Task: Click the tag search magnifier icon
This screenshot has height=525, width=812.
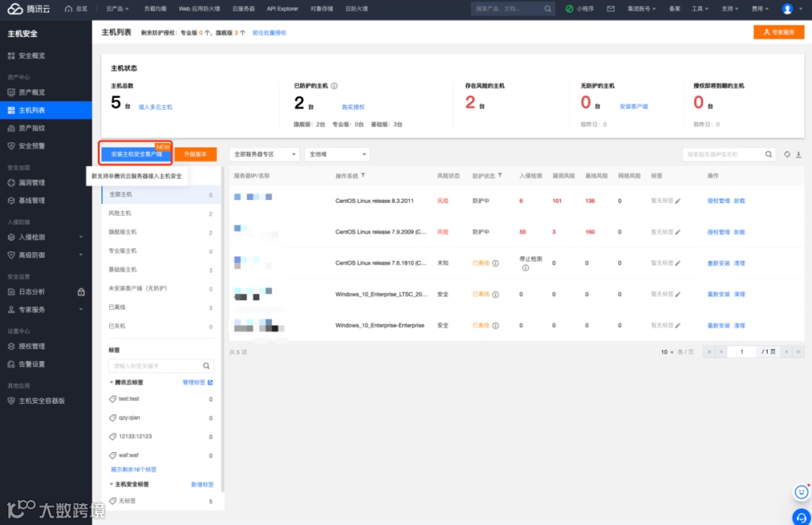Action: tap(206, 366)
